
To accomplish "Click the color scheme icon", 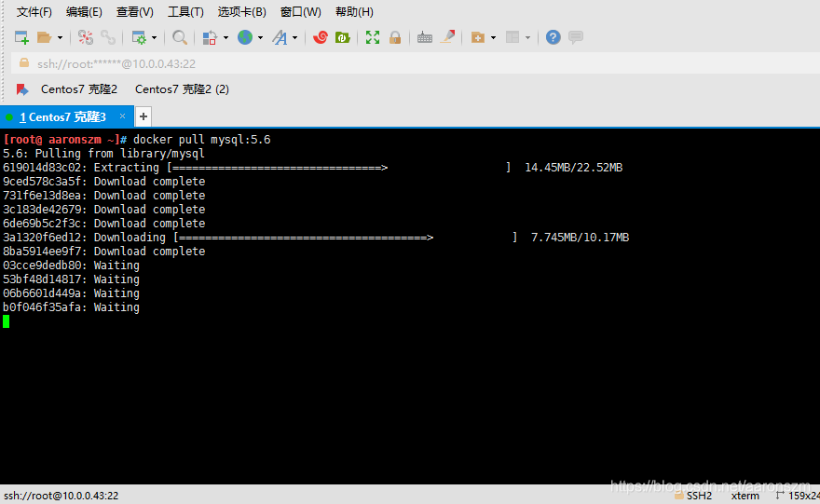I will click(x=210, y=37).
